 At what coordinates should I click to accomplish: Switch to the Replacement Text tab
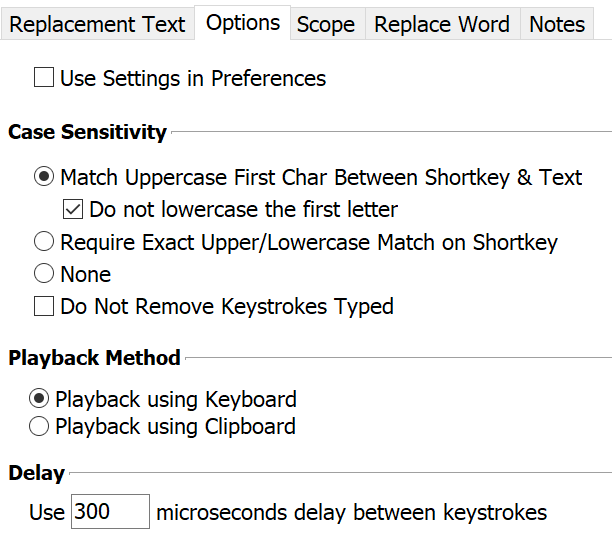click(97, 25)
